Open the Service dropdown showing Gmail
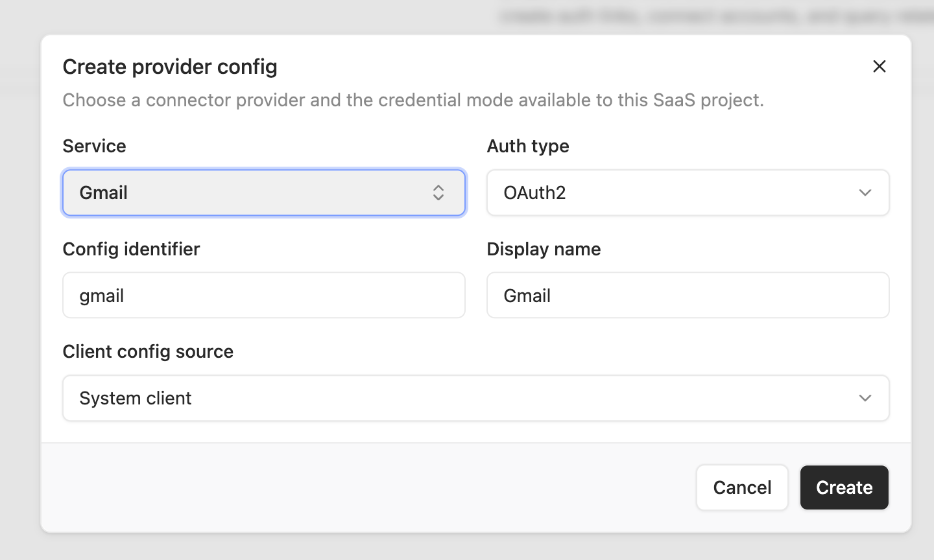The width and height of the screenshot is (934, 560). (x=264, y=192)
